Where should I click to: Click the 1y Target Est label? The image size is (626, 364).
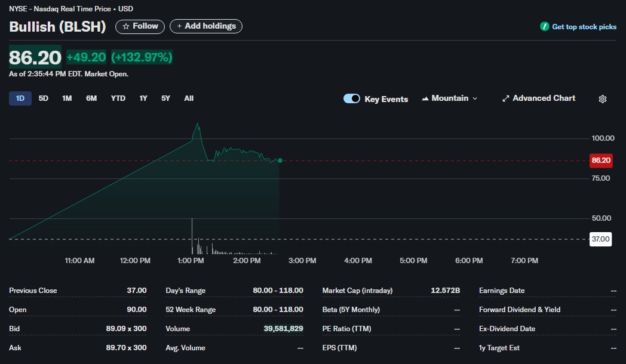499,348
